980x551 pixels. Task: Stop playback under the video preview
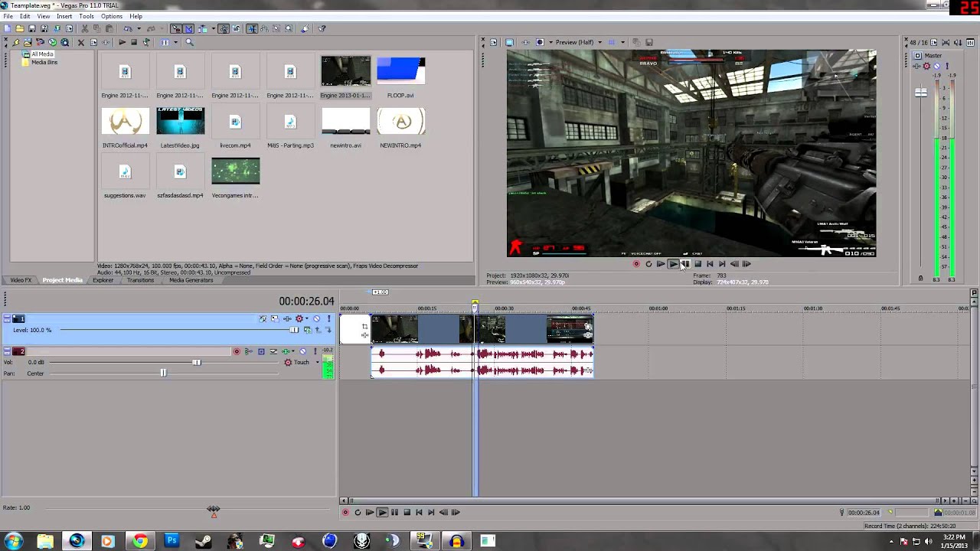point(697,264)
